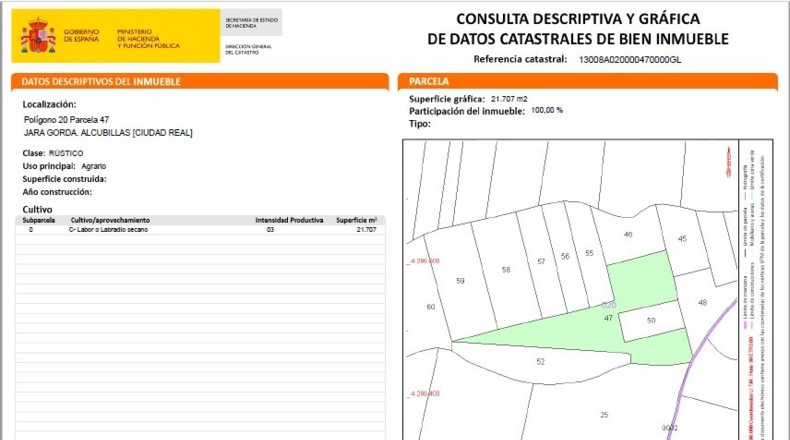Click parcel 59 on the map
The height and width of the screenshot is (440, 790).
460,281
